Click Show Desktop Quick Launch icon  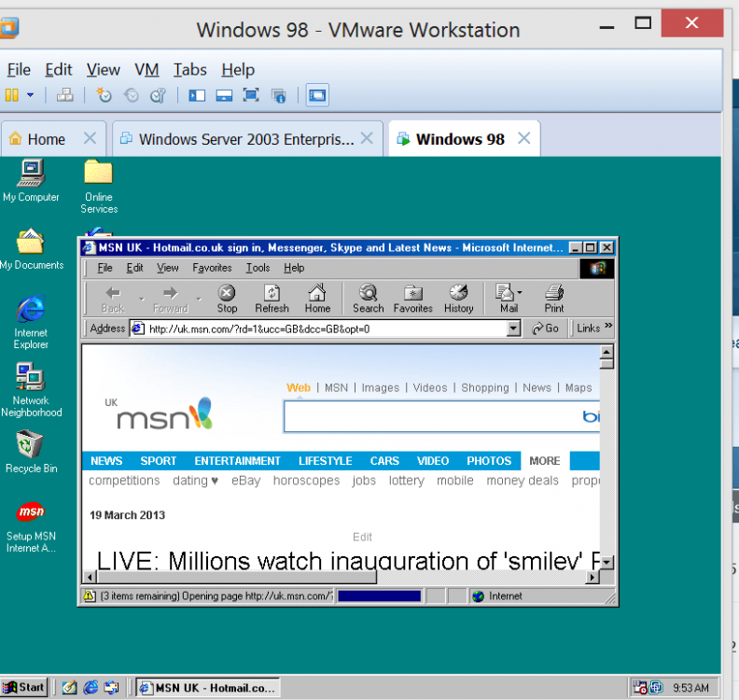coord(69,687)
